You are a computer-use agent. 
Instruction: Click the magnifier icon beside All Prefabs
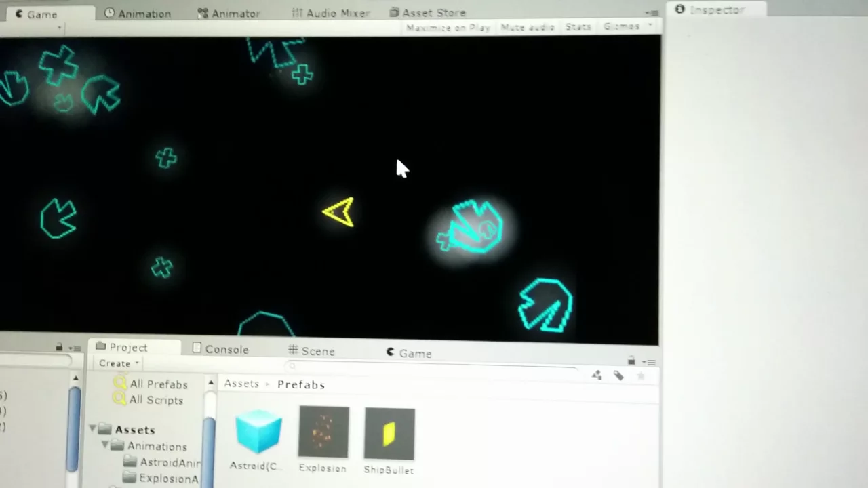pyautogui.click(x=120, y=383)
